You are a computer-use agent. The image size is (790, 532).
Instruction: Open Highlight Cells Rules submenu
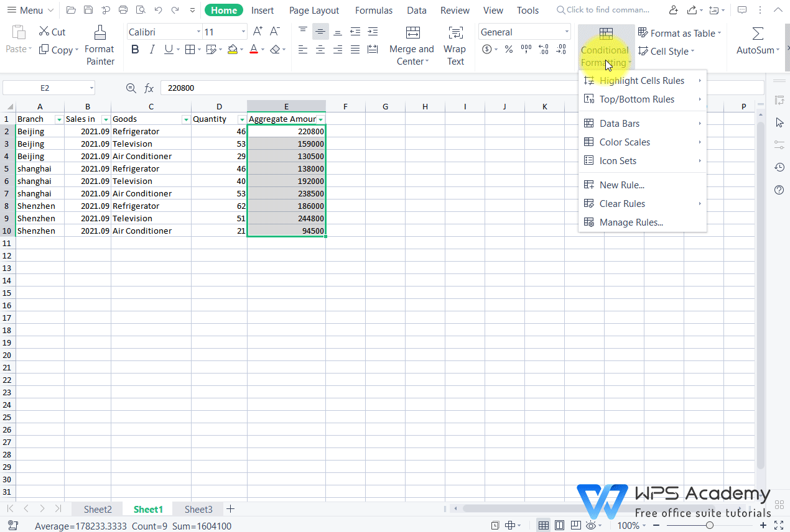pyautogui.click(x=643, y=81)
